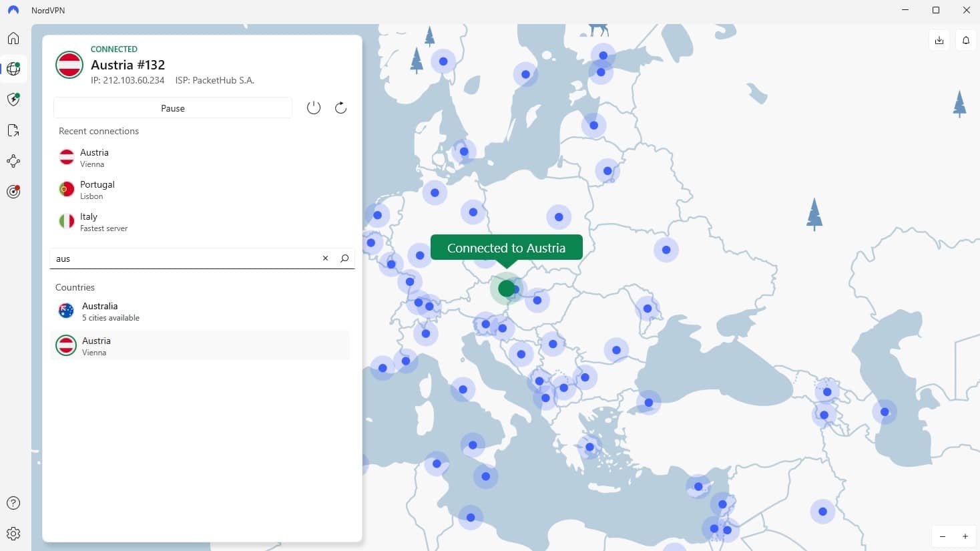980x551 pixels.
Task: Open the Help question mark icon
Action: [x=13, y=503]
